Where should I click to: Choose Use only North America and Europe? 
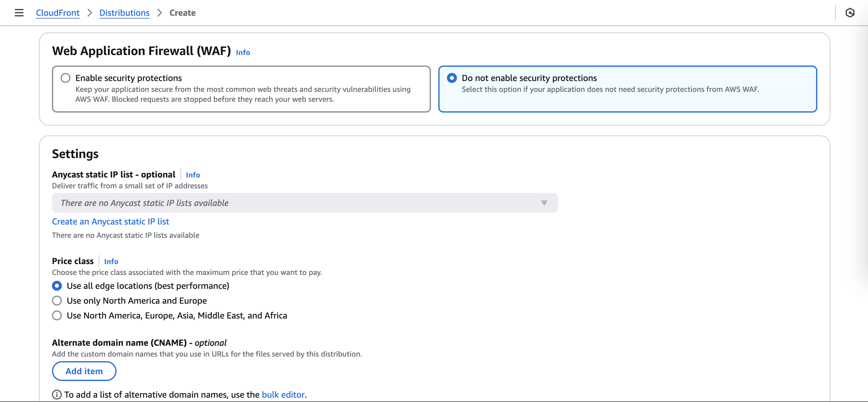(57, 301)
